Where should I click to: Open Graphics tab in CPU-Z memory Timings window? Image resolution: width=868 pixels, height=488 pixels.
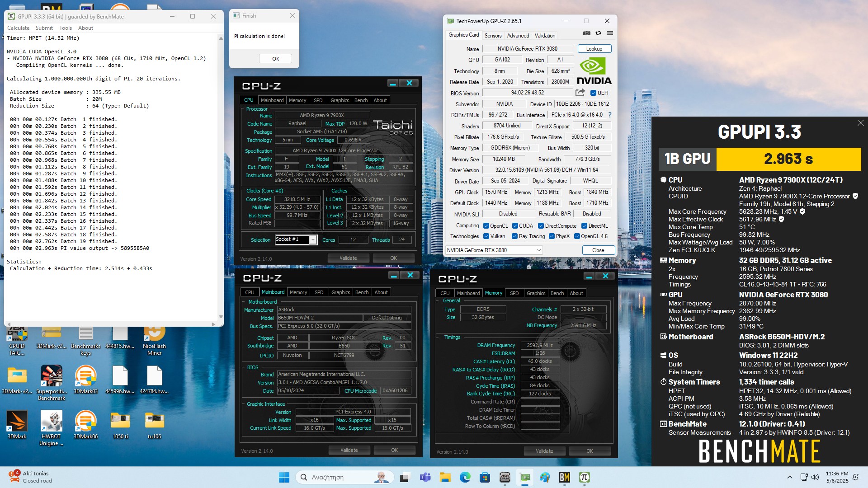536,293
